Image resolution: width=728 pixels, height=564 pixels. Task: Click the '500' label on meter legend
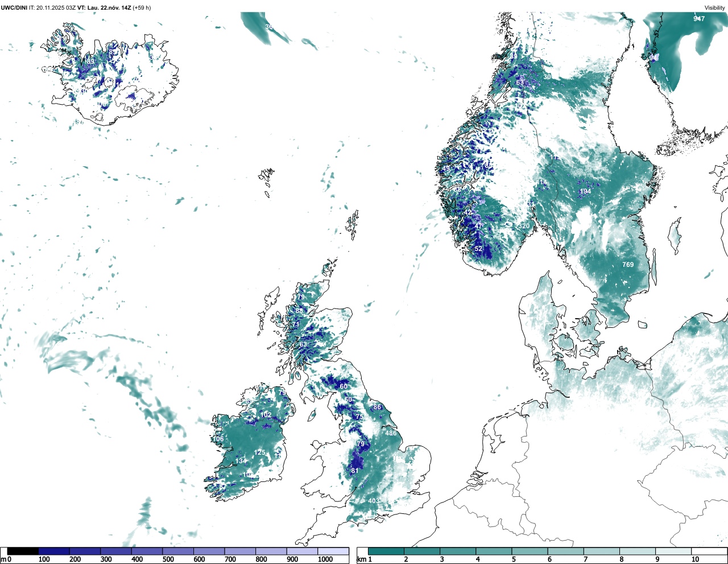pos(168,559)
